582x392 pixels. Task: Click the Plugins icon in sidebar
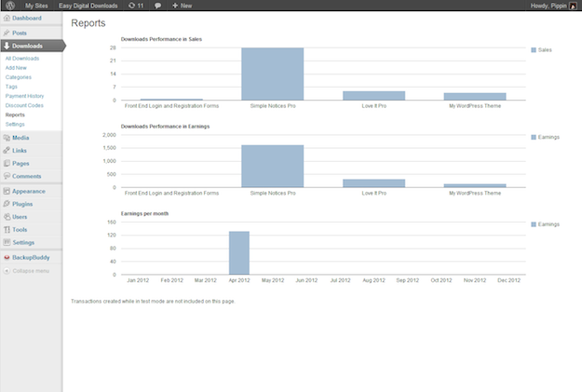pos(7,203)
